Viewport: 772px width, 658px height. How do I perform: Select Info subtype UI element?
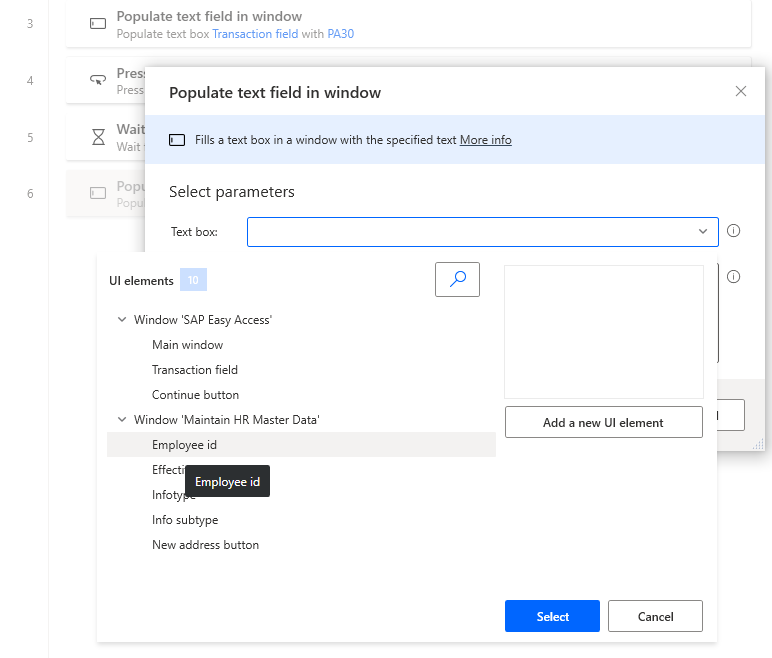click(x=301, y=520)
